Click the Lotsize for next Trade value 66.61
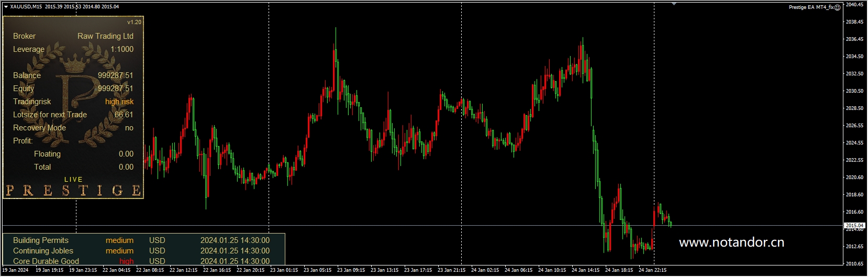 [124, 115]
